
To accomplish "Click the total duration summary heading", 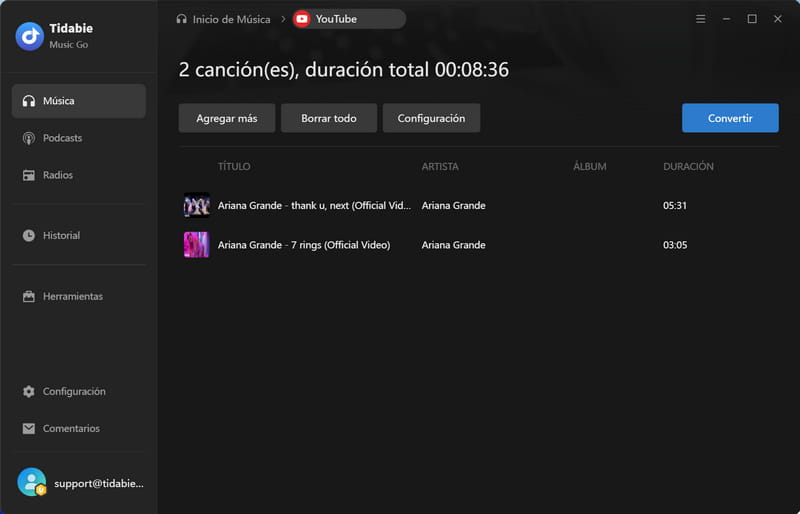I will click(344, 70).
